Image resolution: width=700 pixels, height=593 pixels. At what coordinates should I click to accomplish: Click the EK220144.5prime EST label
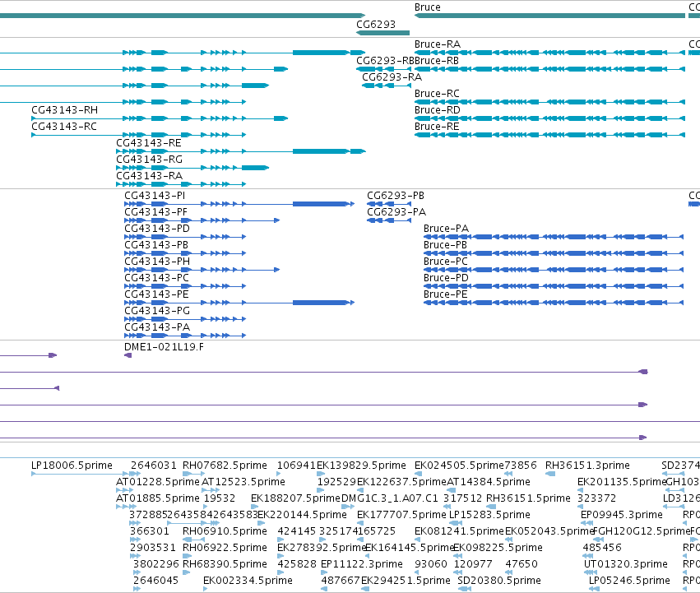tap(302, 514)
